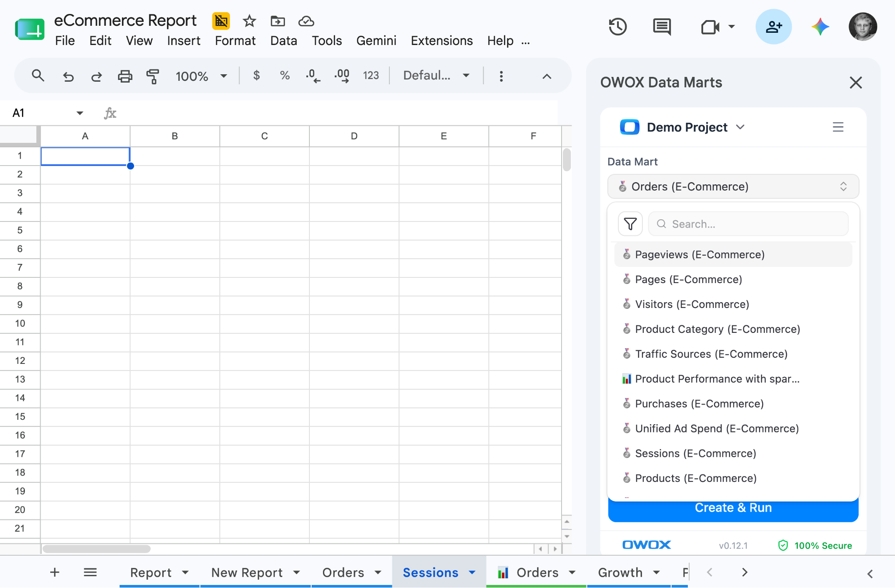Viewport: 895px width, 588px height.
Task: Open Gemini sparkle assistant icon
Action: pyautogui.click(x=820, y=27)
